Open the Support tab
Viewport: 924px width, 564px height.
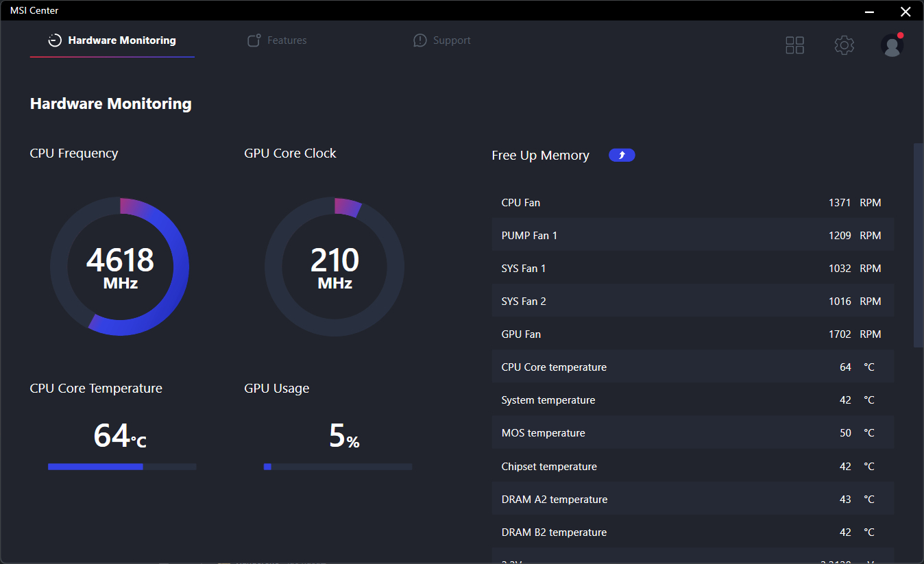pos(442,40)
